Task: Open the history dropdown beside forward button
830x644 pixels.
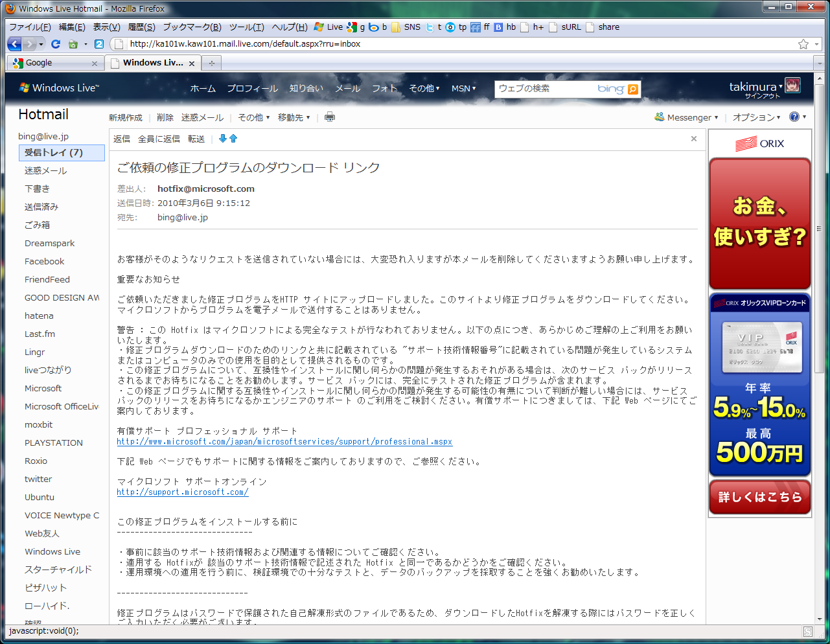Action: (41, 44)
